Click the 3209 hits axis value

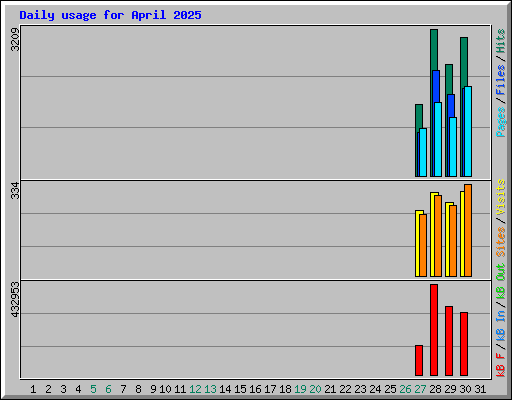tap(15, 40)
